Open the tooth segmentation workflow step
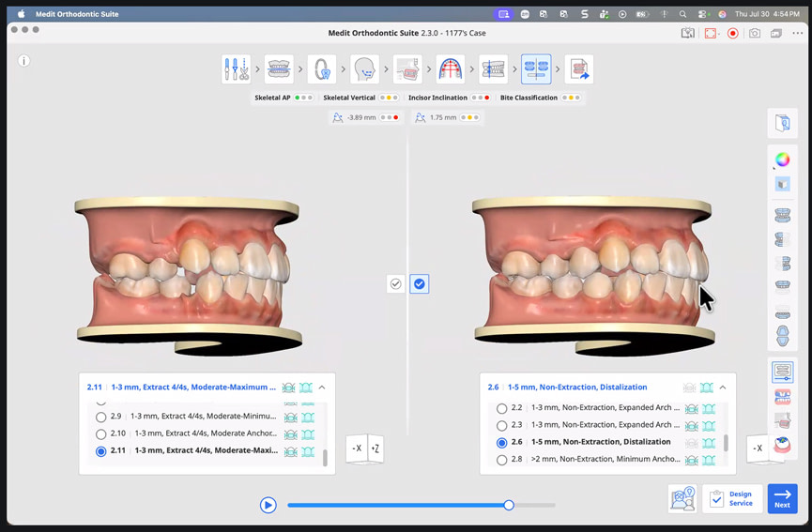Screen dimensions: 812x532 coord(322,68)
